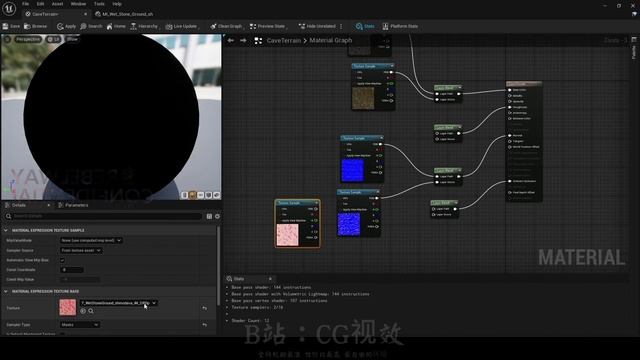The height and width of the screenshot is (360, 640).
Task: Navigate back in the material graph
Action: pos(231,40)
